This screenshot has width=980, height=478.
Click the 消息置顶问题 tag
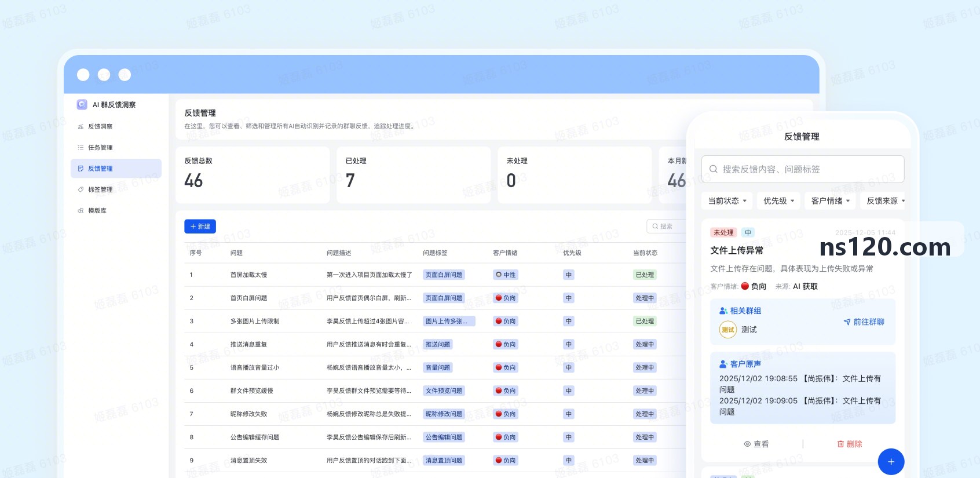click(444, 461)
